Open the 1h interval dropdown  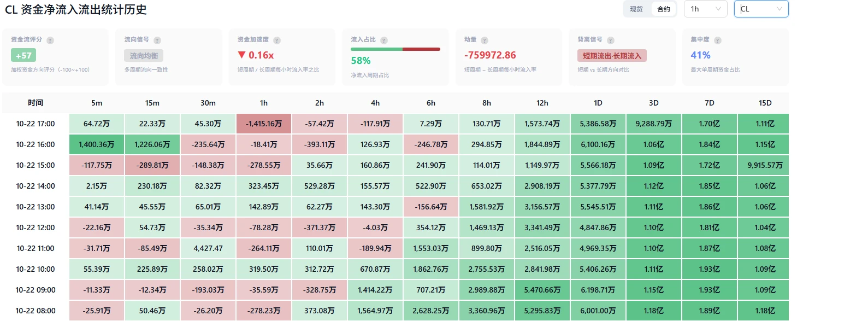pyautogui.click(x=705, y=9)
